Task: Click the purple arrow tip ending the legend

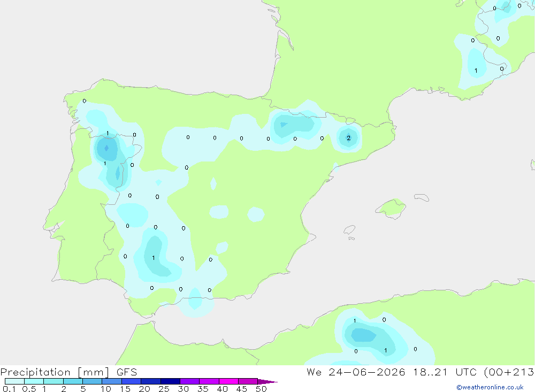Action: [268, 382]
